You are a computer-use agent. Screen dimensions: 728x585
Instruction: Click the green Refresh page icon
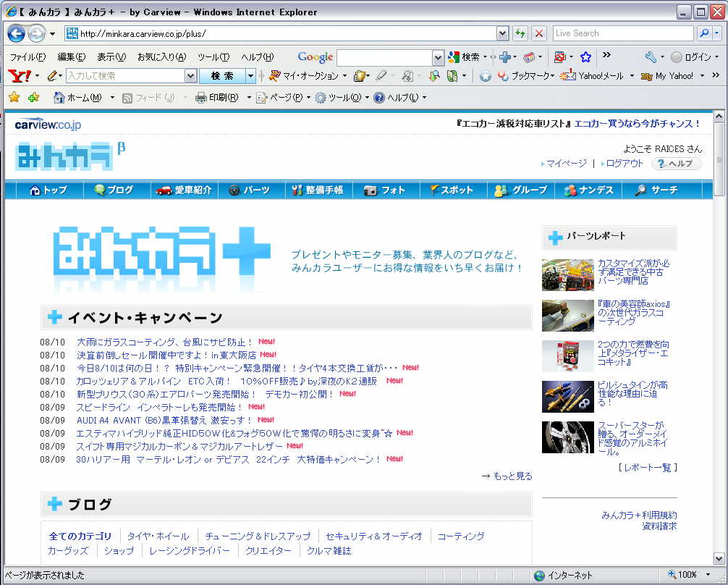coord(520,33)
